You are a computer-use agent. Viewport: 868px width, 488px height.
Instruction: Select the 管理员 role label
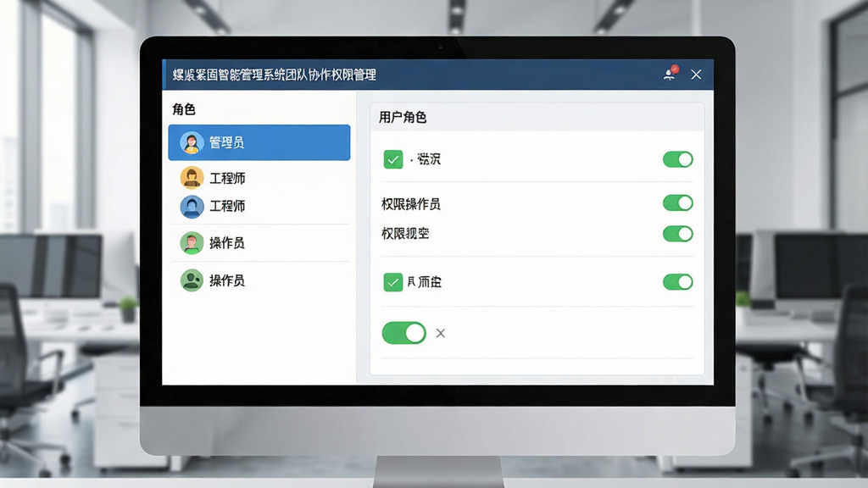click(226, 142)
